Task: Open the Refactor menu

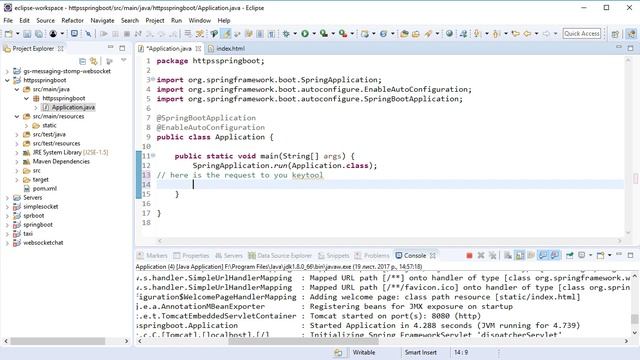Action: [x=72, y=20]
